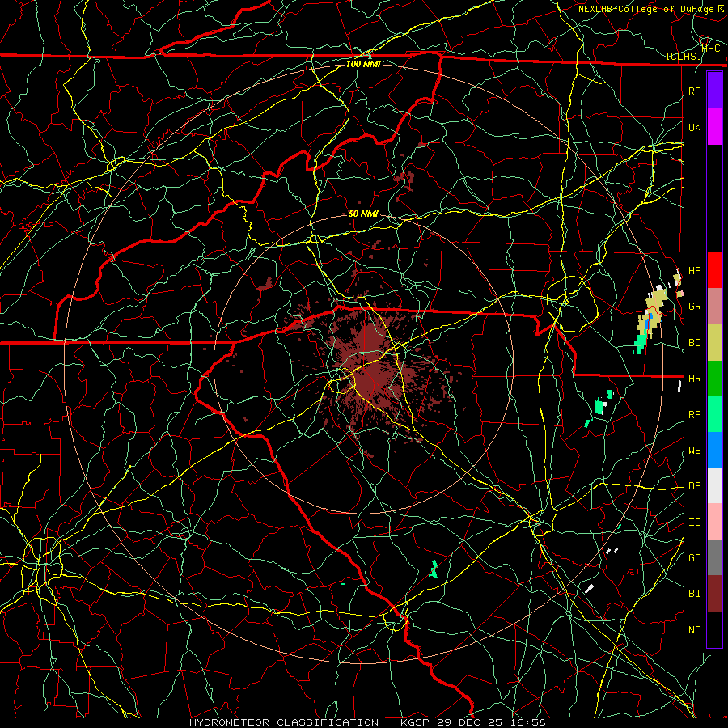Click the 50 NMI range ring label
The height and width of the screenshot is (728, 728).
coord(363,214)
